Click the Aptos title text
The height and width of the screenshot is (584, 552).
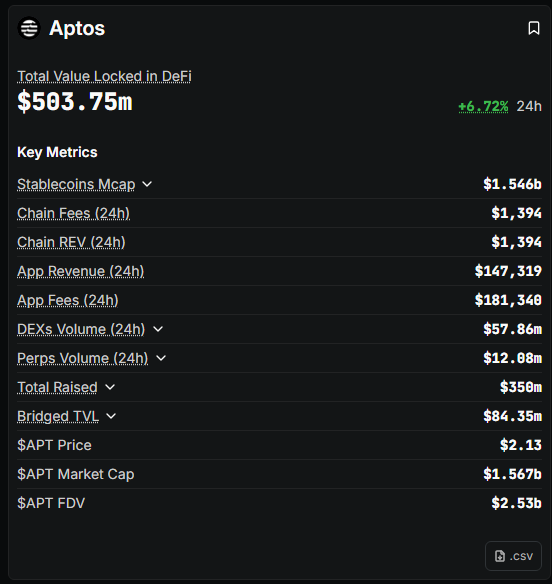[77, 28]
